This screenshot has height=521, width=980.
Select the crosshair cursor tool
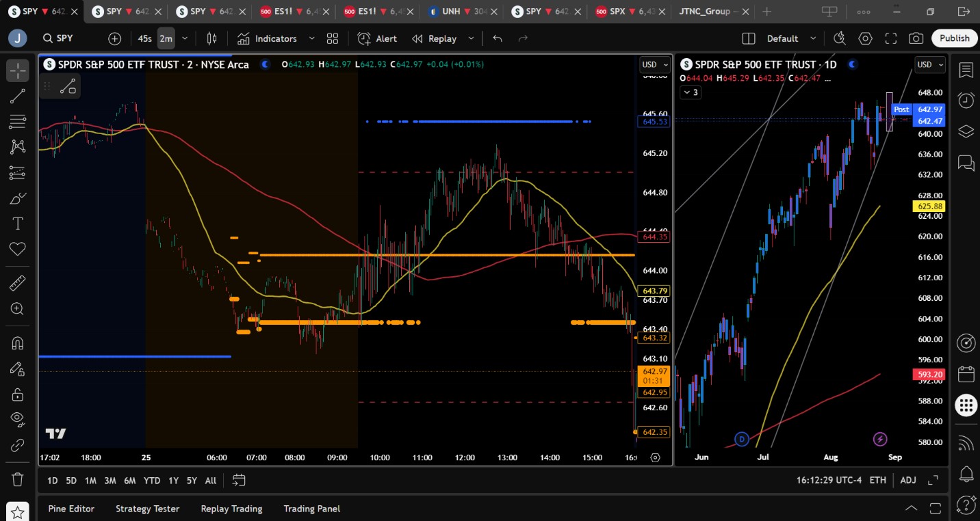(18, 70)
